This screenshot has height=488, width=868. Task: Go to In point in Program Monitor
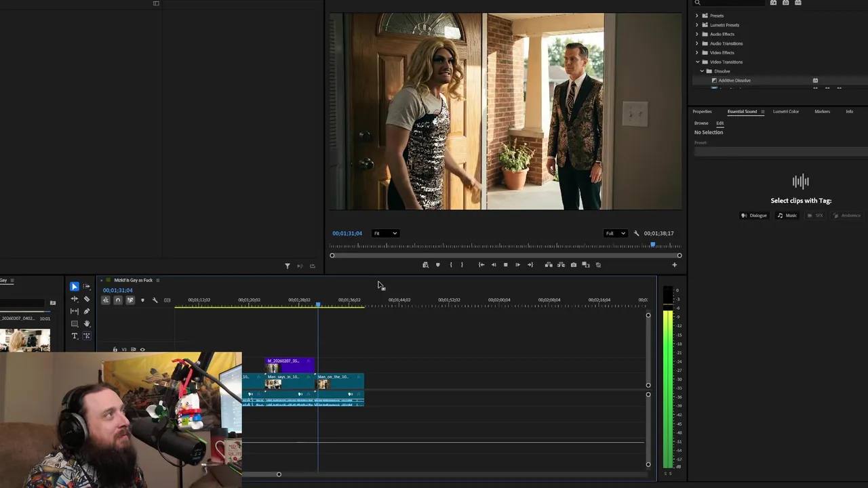point(481,265)
